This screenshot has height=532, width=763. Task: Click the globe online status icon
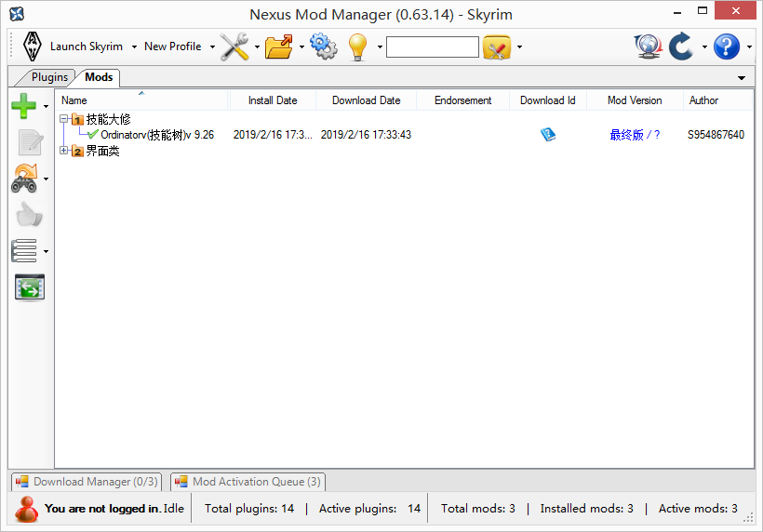click(x=648, y=47)
